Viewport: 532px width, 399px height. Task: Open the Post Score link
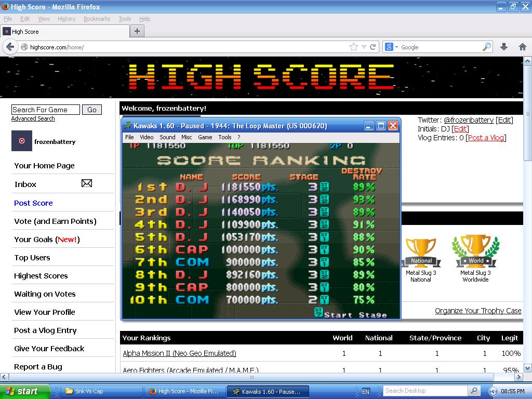[33, 203]
